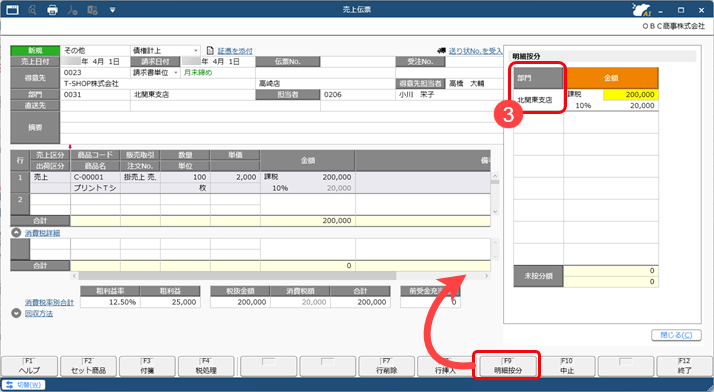Click the 高崎店 branch name

point(270,84)
